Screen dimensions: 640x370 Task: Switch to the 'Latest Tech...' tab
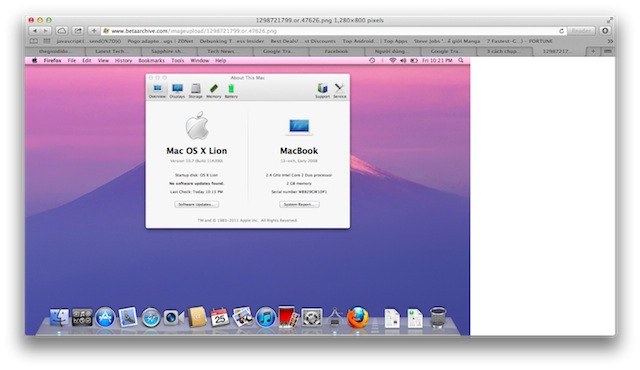tap(113, 51)
